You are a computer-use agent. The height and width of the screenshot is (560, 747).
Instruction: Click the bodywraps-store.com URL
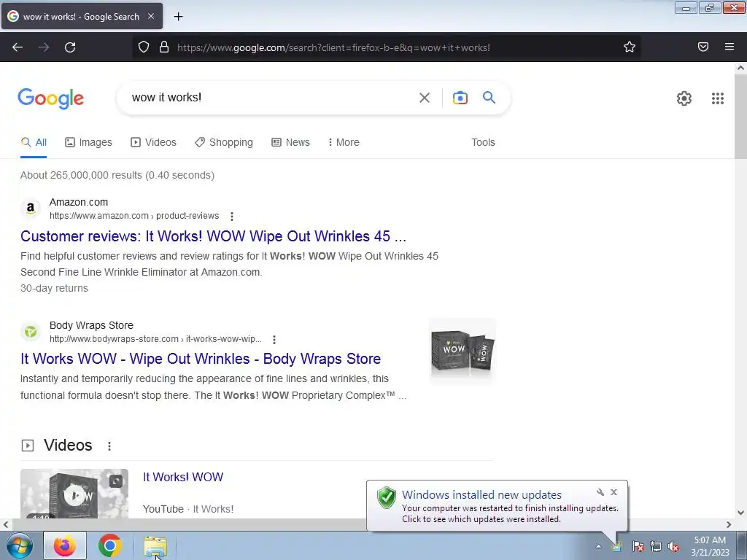point(156,339)
